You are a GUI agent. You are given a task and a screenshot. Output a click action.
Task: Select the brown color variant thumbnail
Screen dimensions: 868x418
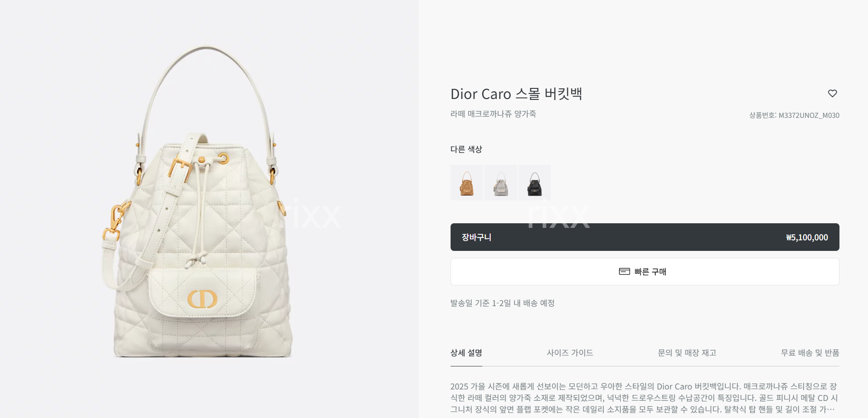pyautogui.click(x=467, y=183)
